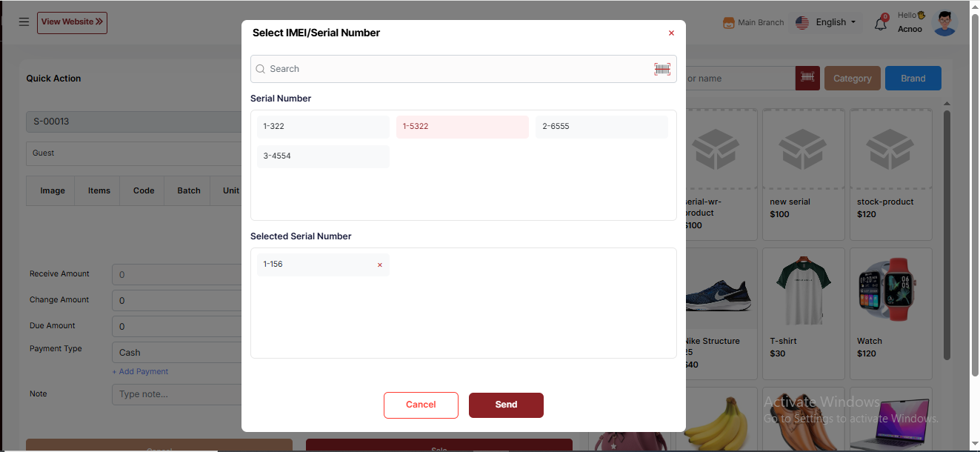The height and width of the screenshot is (452, 980).
Task: Select serial number 1-322
Action: tap(322, 127)
